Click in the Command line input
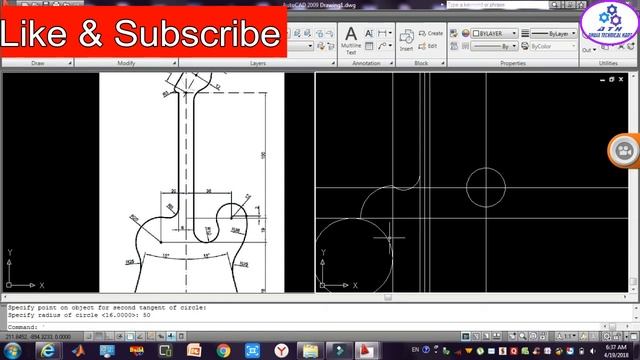The image size is (640, 360). pyautogui.click(x=318, y=327)
